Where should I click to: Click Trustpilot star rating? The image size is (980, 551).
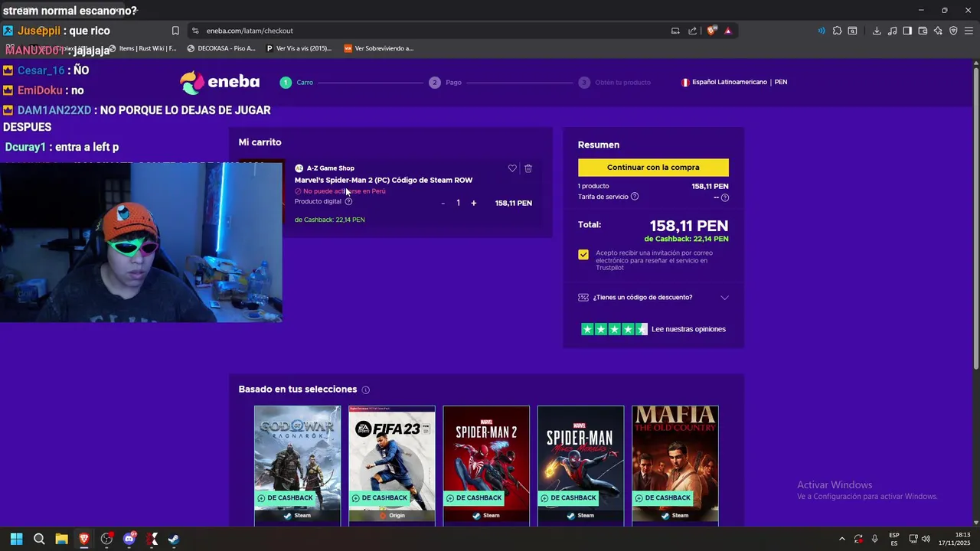pyautogui.click(x=614, y=329)
